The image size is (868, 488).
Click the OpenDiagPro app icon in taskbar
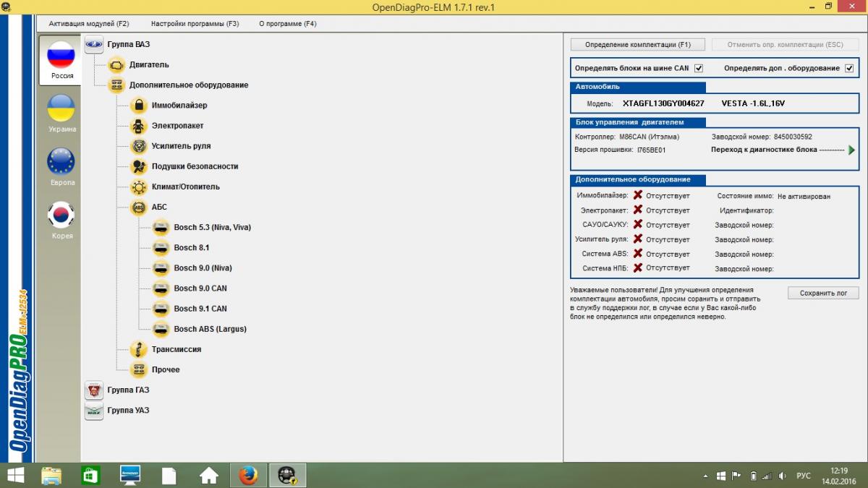coord(288,475)
